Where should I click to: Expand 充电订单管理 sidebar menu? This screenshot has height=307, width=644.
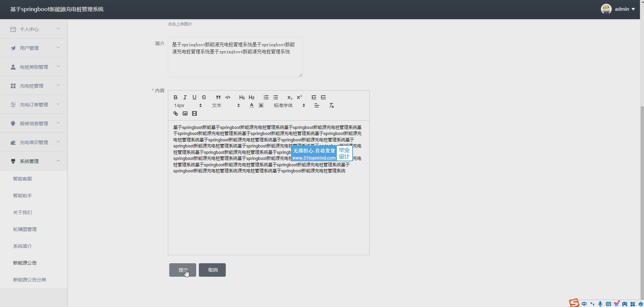[34, 105]
